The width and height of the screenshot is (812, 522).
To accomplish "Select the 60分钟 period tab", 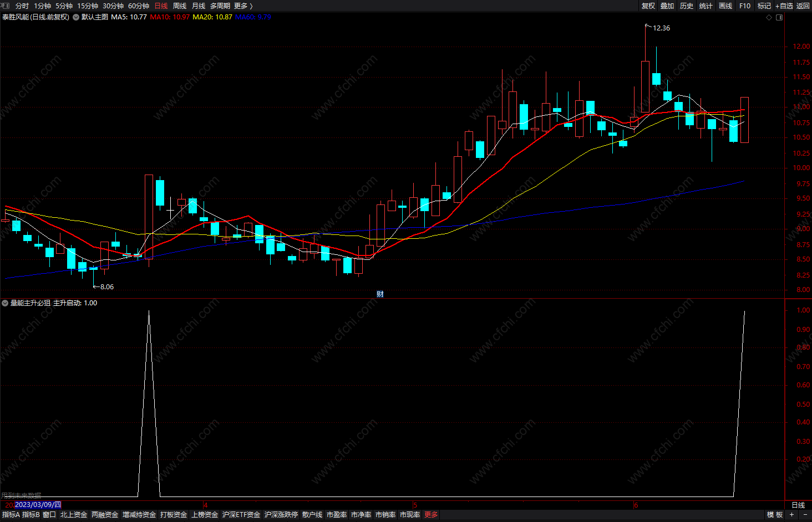I will [139, 6].
